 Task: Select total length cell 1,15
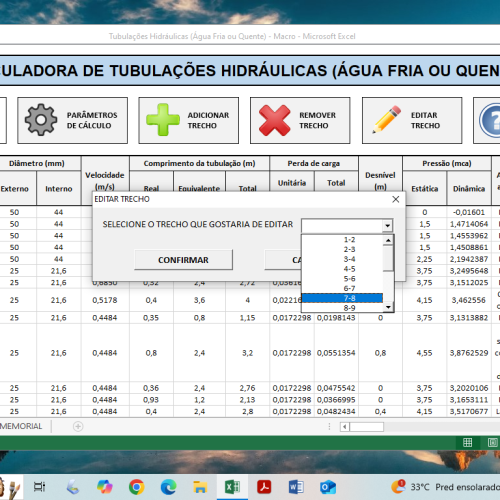click(247, 318)
